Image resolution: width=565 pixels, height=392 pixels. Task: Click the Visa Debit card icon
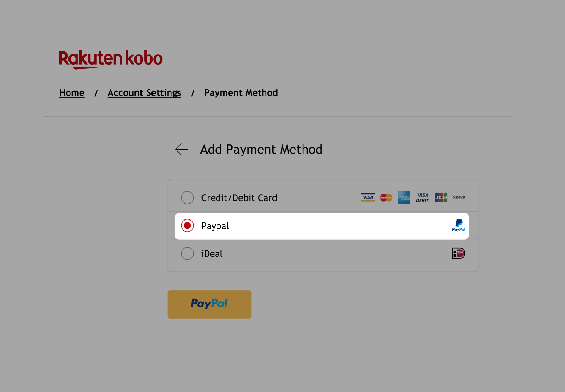pos(422,197)
